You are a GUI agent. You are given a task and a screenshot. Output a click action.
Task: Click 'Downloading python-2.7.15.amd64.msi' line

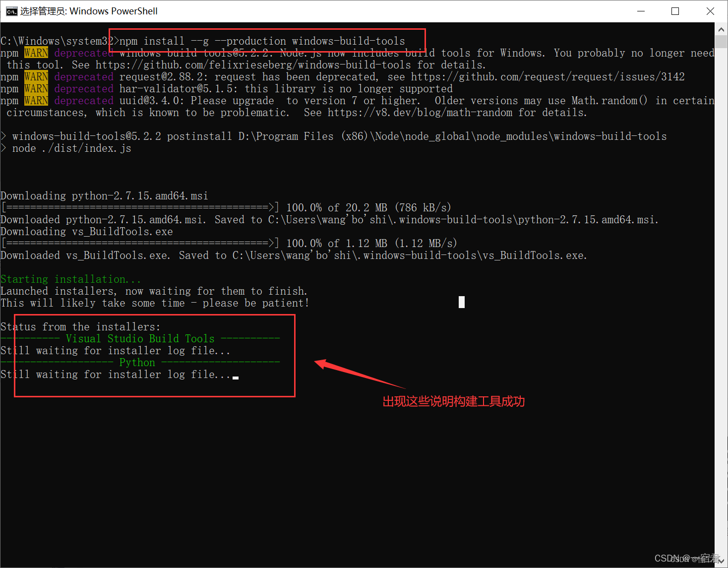pos(104,196)
